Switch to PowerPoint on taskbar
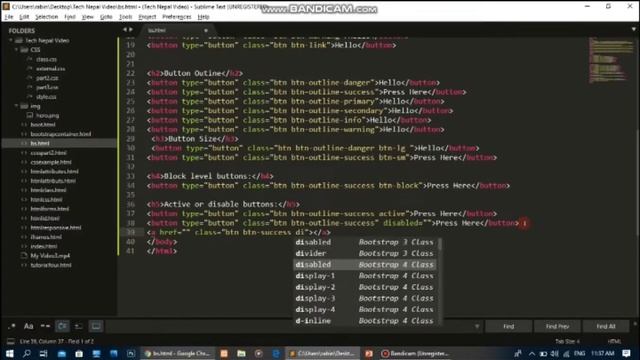 click(369, 353)
